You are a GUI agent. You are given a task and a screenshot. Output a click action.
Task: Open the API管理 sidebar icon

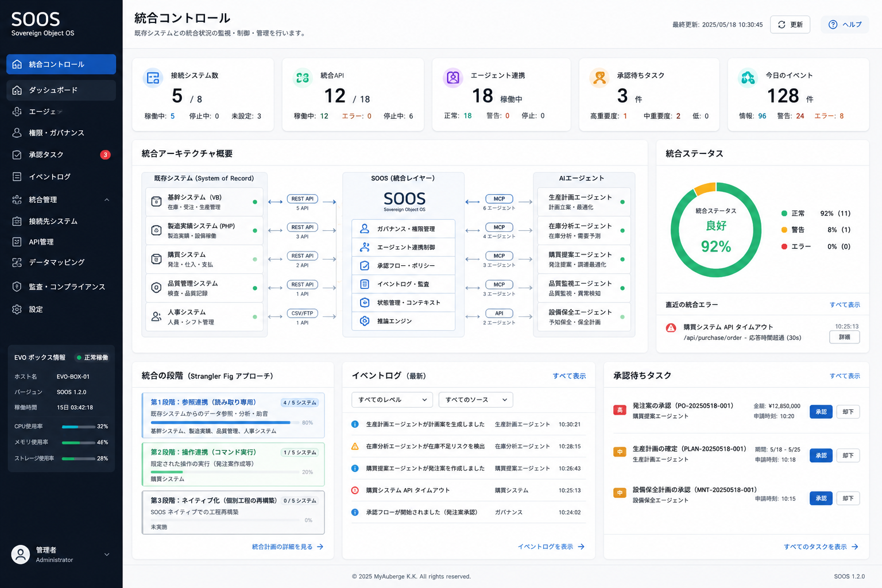[17, 242]
